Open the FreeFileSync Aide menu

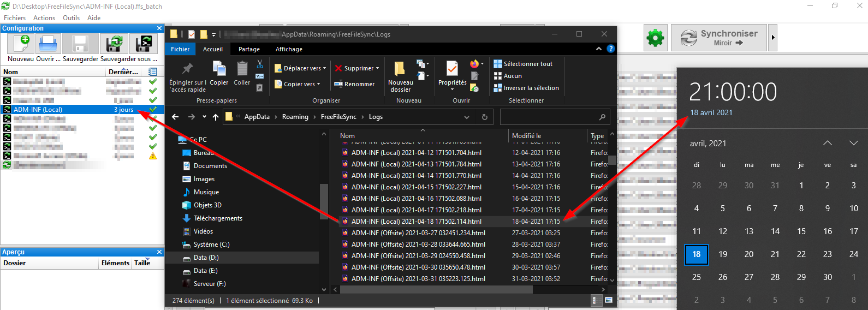pyautogui.click(x=94, y=18)
